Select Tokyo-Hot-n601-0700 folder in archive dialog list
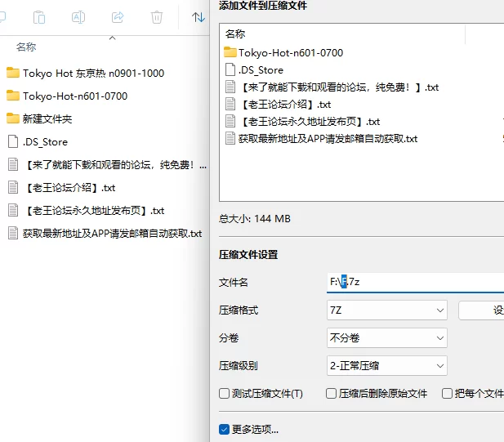Viewport: 504px width, 442px height. click(283, 53)
